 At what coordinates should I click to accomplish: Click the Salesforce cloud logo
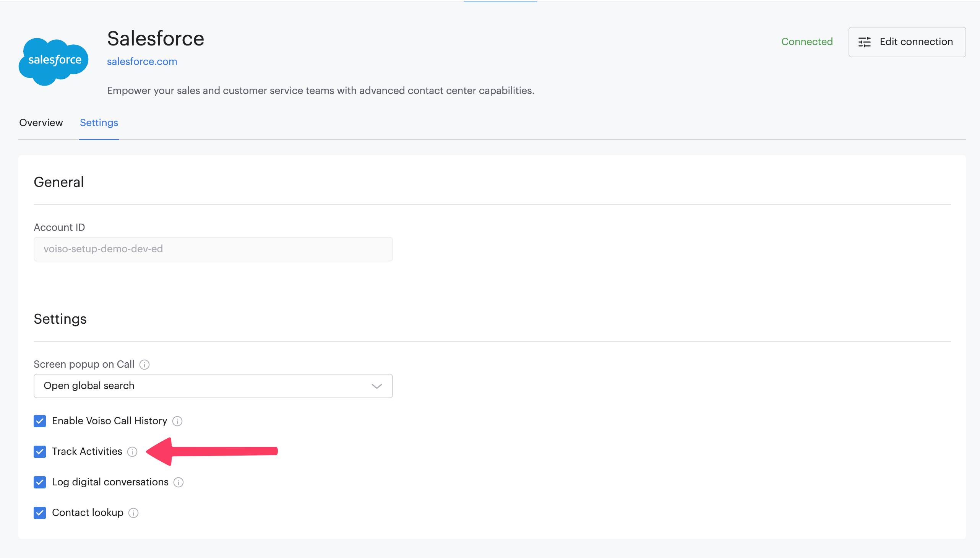(x=53, y=61)
